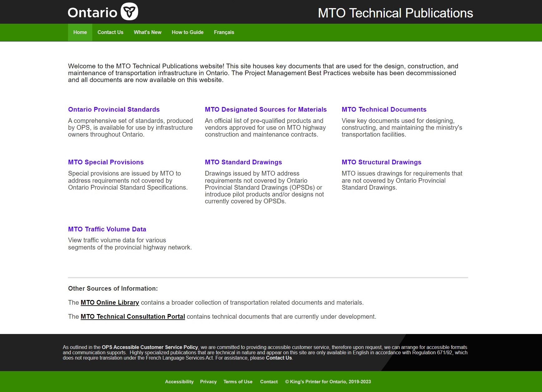This screenshot has height=392, width=542.
Task: Open MTO Technical Documents link
Action: click(x=384, y=109)
